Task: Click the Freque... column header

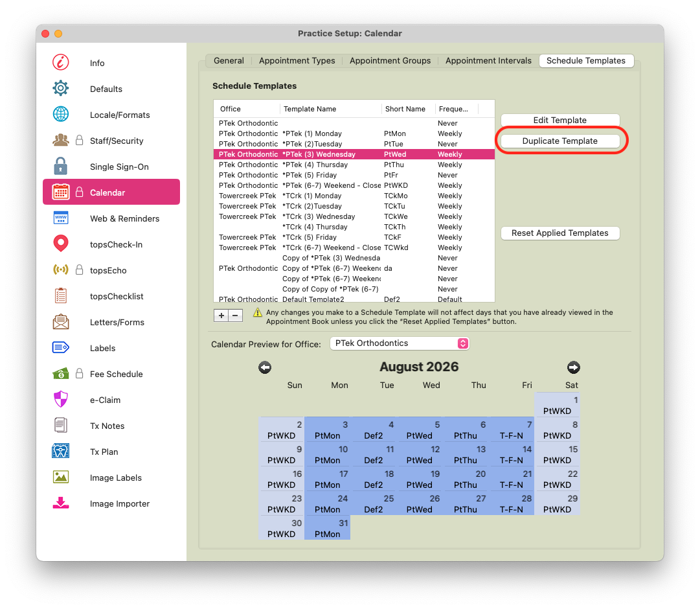Action: coord(457,109)
